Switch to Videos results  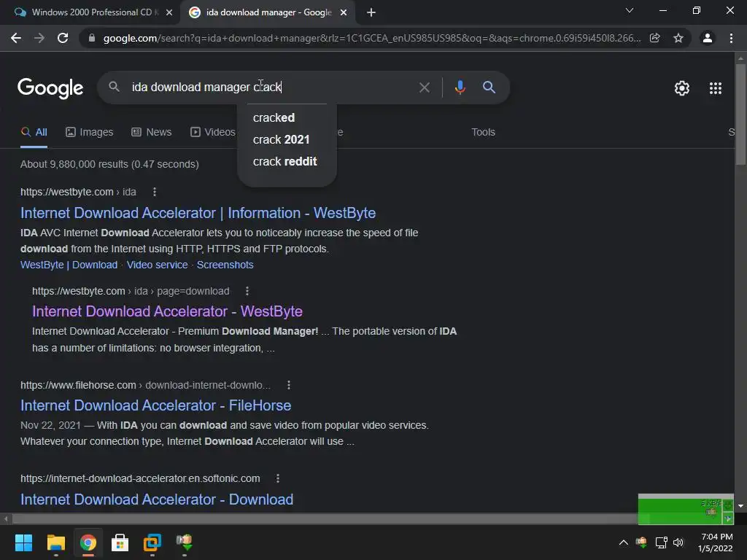(x=213, y=133)
